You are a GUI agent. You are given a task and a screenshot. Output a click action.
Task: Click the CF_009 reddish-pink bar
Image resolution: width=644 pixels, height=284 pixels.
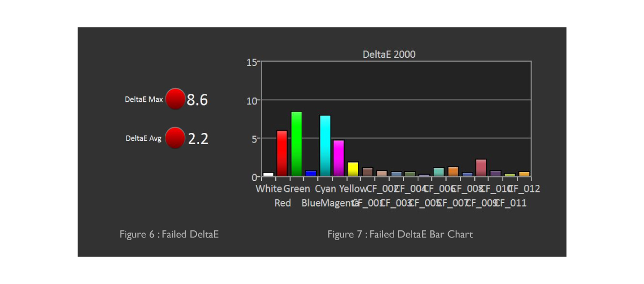coord(481,168)
